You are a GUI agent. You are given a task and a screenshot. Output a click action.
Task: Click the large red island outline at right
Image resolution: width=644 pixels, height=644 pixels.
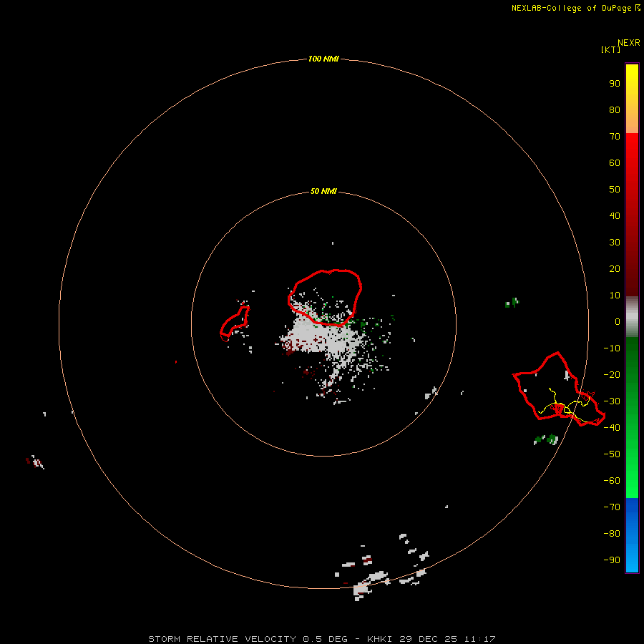coord(559,388)
